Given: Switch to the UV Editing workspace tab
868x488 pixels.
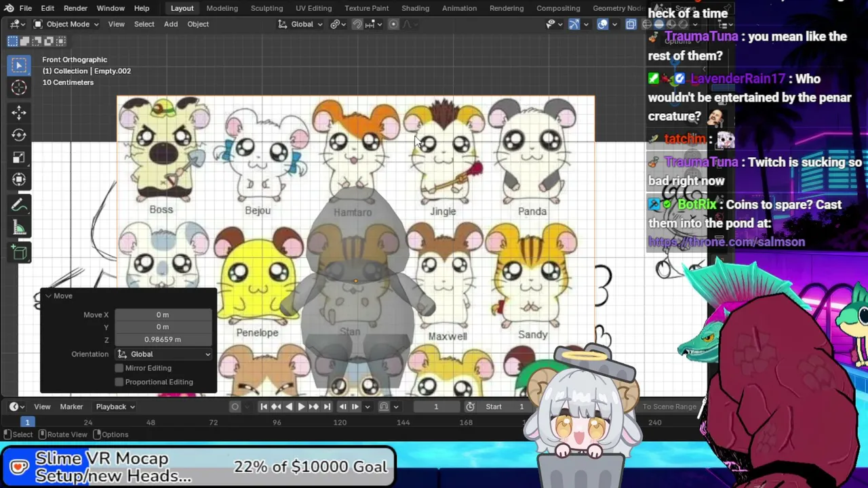Looking at the screenshot, I should click(x=313, y=8).
